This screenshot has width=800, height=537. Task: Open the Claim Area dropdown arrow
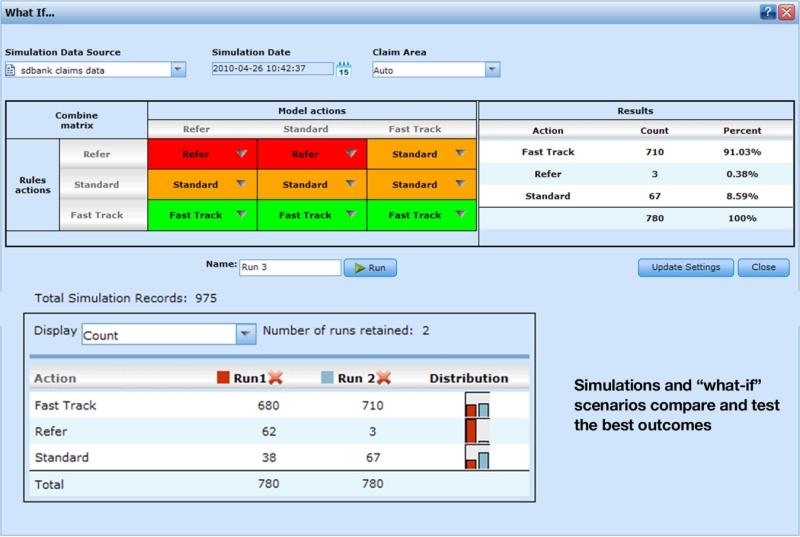[x=492, y=69]
